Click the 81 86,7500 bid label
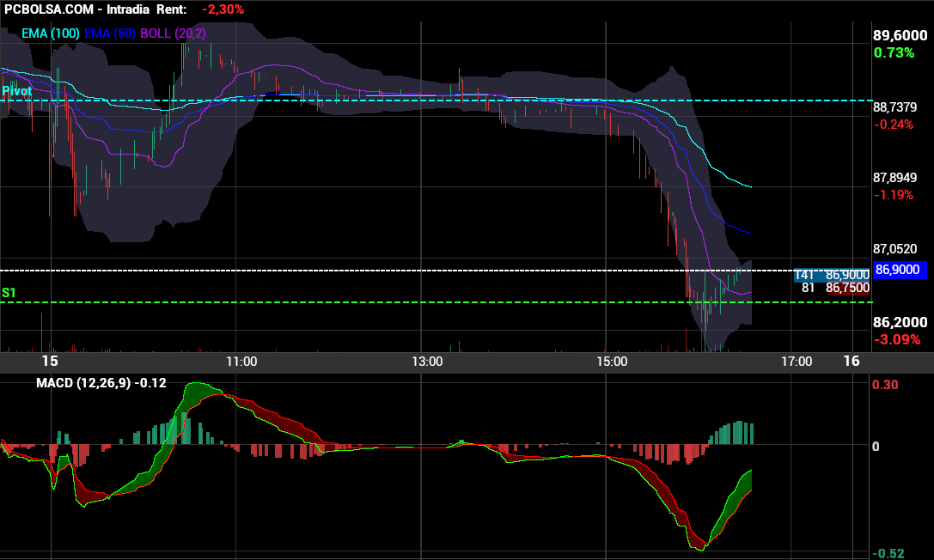The width and height of the screenshot is (934, 560). (x=835, y=288)
